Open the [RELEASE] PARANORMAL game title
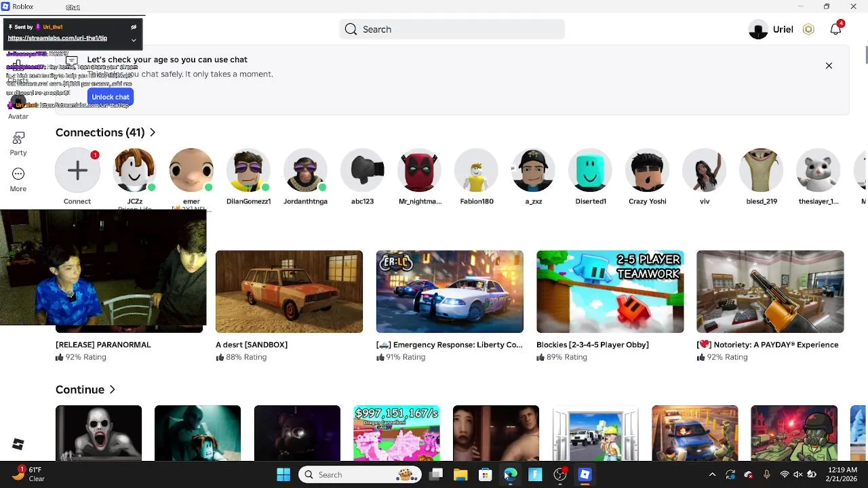 click(103, 344)
